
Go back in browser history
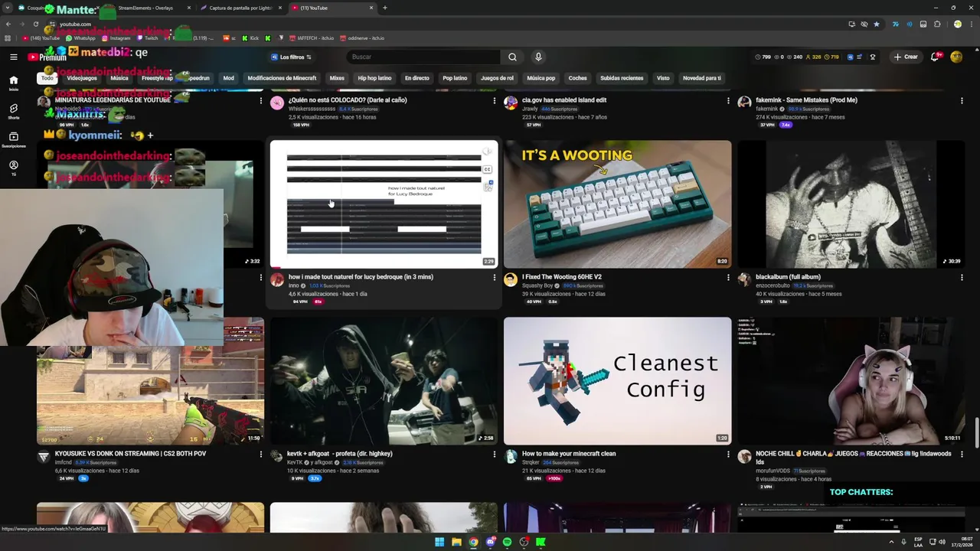tap(8, 24)
